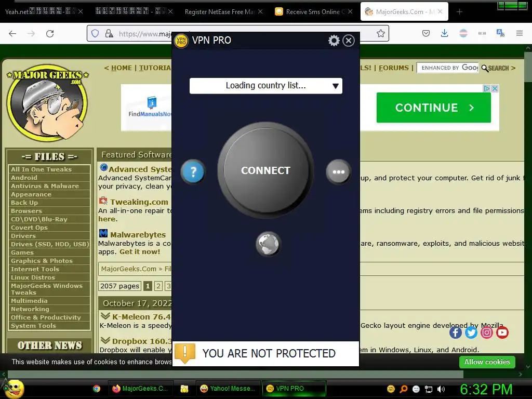Save page to Pocket
This screenshot has height=399, width=532.
426,33
